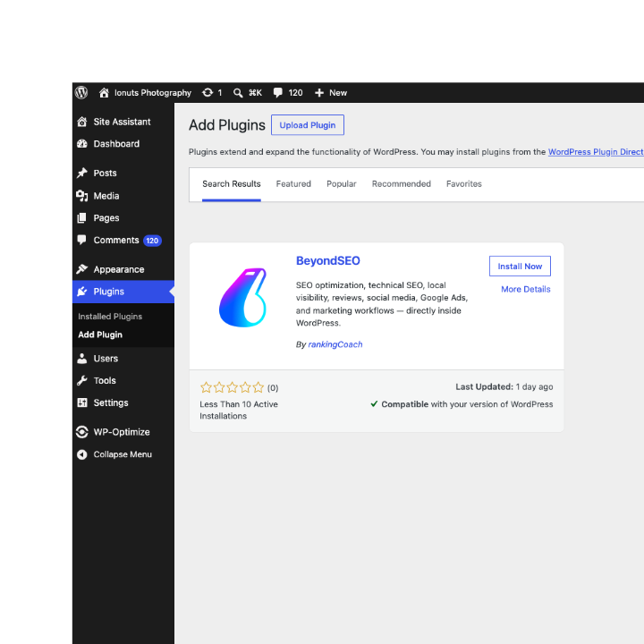Click the BeyondSEO plugin logo
This screenshot has height=644, width=644.
click(x=242, y=297)
